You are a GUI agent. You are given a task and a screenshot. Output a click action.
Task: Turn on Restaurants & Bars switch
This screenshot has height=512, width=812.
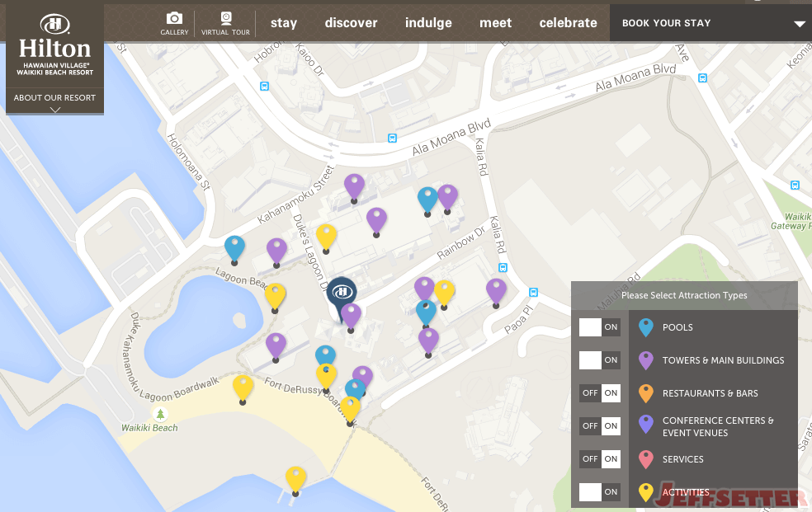pos(600,393)
